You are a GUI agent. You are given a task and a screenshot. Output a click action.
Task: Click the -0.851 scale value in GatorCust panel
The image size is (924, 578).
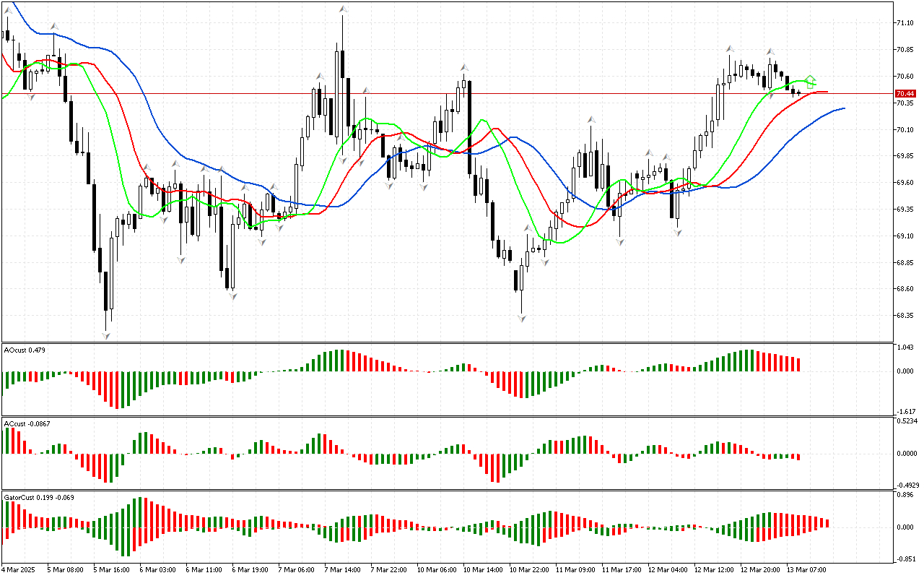click(x=905, y=558)
